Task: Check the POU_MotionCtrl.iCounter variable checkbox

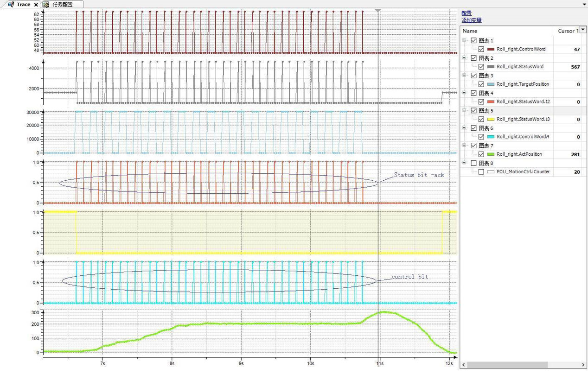Action: pos(481,171)
